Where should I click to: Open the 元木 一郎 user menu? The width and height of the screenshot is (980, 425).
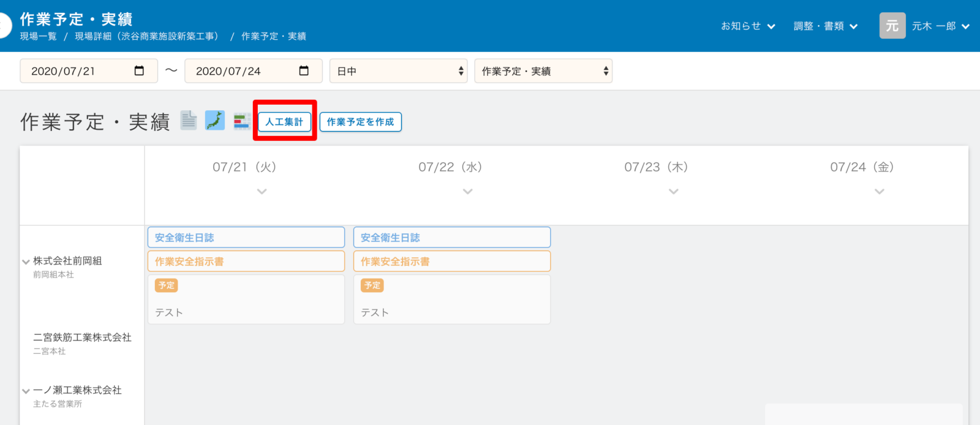pyautogui.click(x=941, y=26)
